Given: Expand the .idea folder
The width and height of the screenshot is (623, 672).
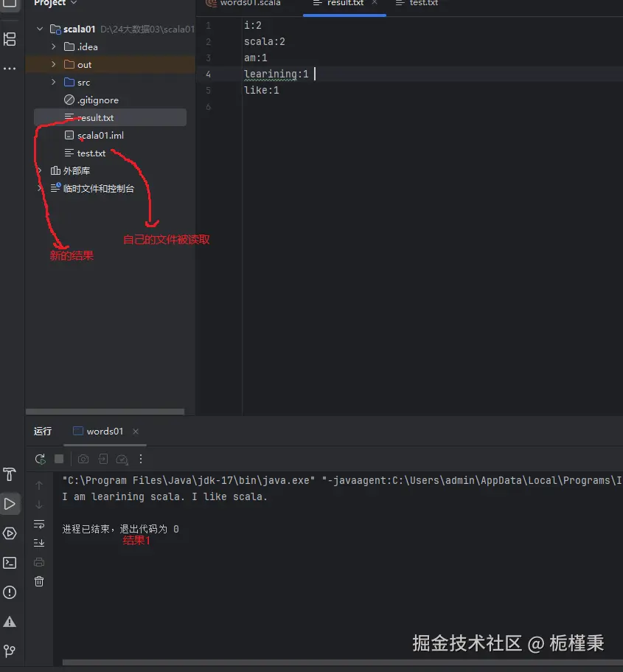Looking at the screenshot, I should point(54,46).
